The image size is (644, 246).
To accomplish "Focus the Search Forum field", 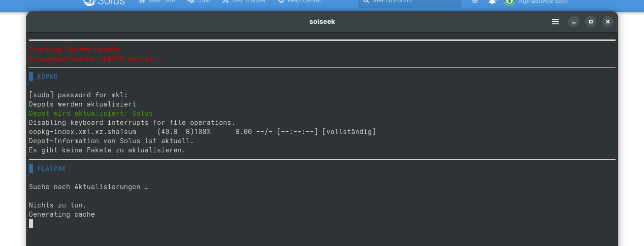I will point(409,2).
